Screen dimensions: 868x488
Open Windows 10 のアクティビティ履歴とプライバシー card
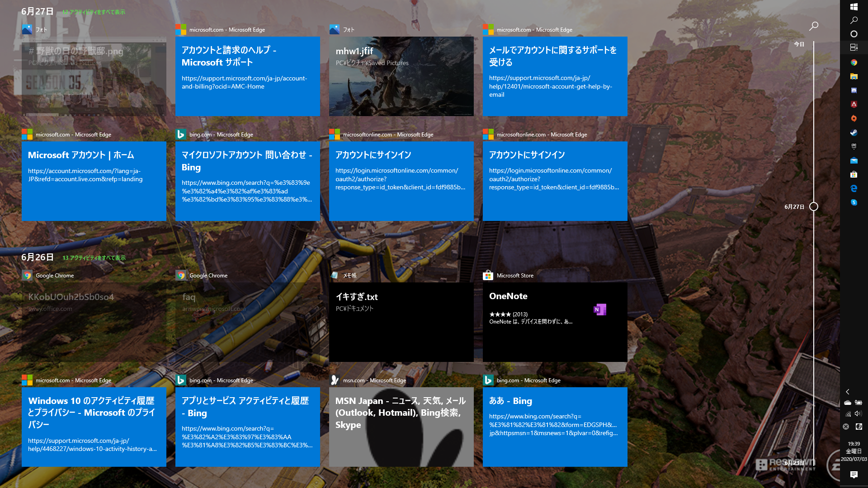tap(94, 427)
